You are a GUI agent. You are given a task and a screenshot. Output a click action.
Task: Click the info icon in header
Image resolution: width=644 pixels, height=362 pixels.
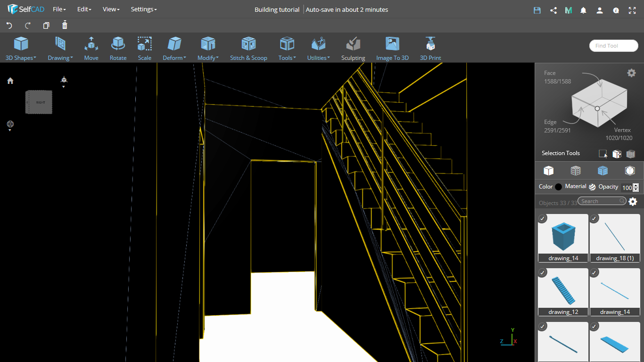click(616, 10)
